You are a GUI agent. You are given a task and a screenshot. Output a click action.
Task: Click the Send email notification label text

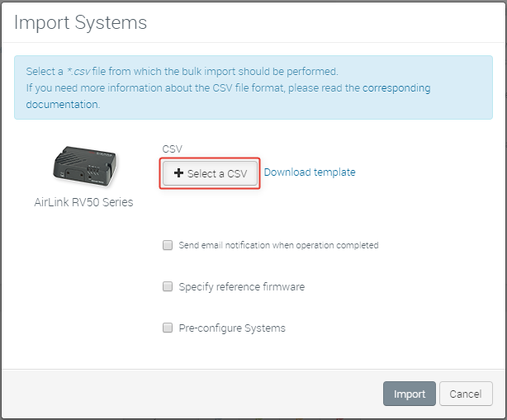[x=278, y=245]
